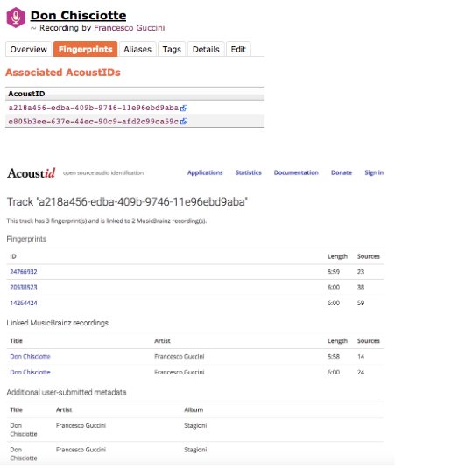
Task: Open AcoustID a218a456-edba-409b-9746-11e96ebd9aba link
Action: [94, 108]
